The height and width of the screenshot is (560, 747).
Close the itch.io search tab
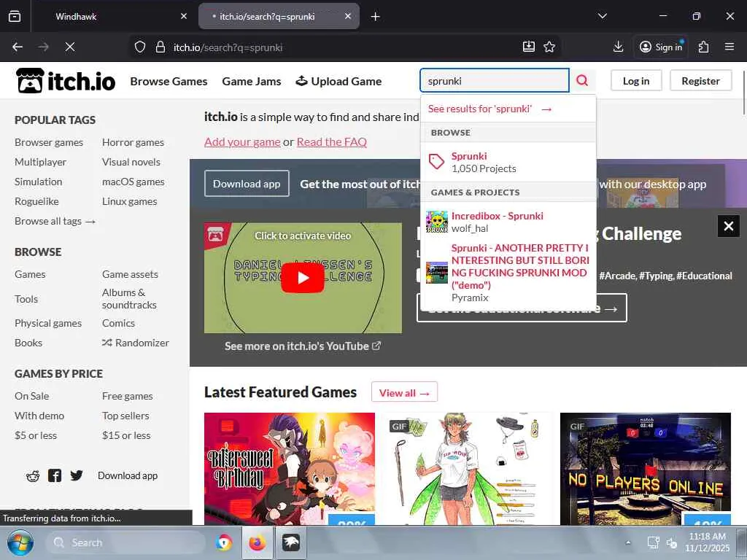point(348,16)
